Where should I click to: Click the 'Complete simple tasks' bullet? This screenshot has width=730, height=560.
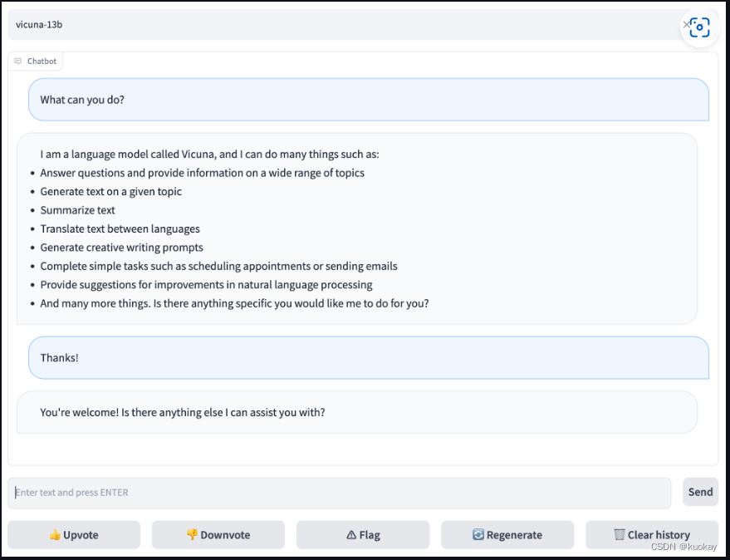tap(218, 266)
